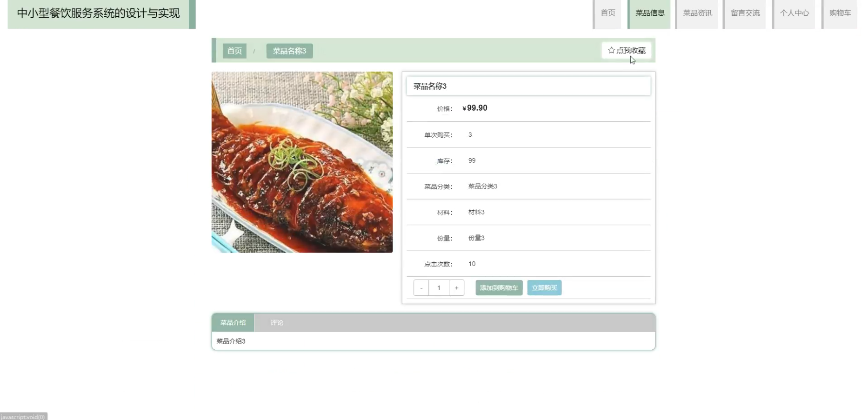Click the price value 99.90
868x420 pixels.
(x=475, y=108)
